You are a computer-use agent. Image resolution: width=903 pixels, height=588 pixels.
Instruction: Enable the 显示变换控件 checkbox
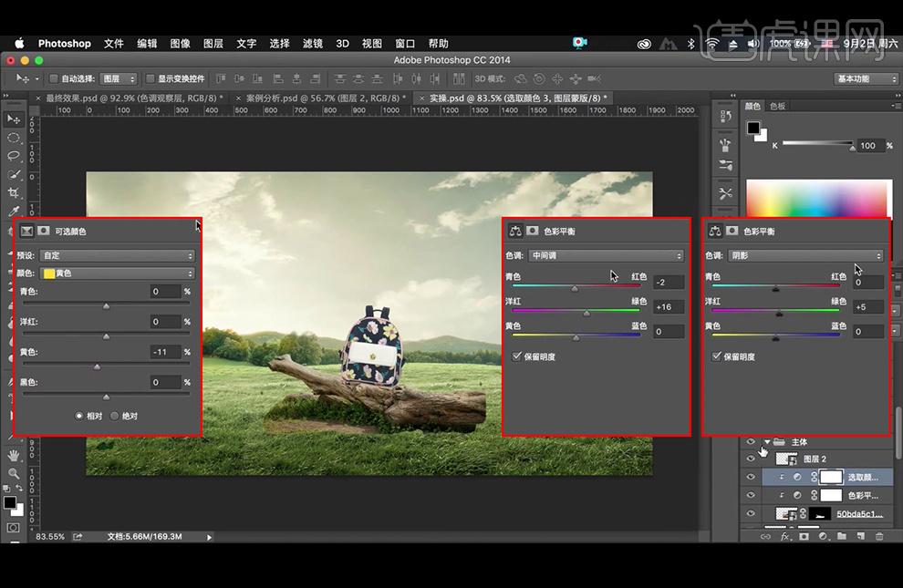point(150,78)
